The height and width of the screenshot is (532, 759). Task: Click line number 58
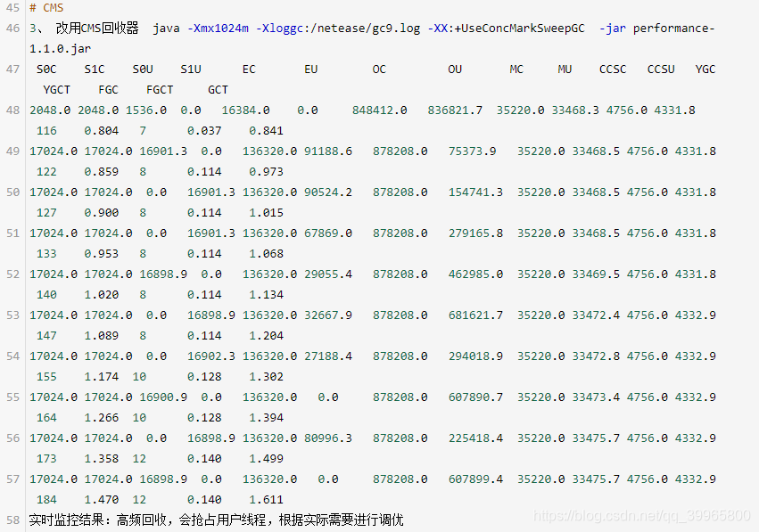tap(12, 520)
